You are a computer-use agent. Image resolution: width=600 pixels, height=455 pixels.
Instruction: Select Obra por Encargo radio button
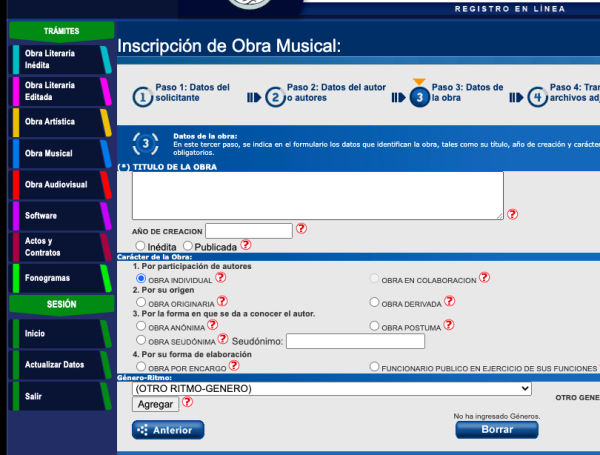tap(141, 366)
